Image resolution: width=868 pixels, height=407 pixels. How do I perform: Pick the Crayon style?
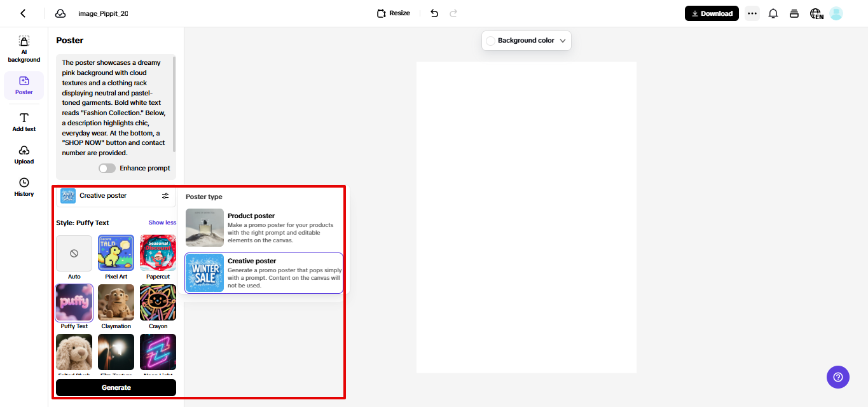(x=158, y=303)
